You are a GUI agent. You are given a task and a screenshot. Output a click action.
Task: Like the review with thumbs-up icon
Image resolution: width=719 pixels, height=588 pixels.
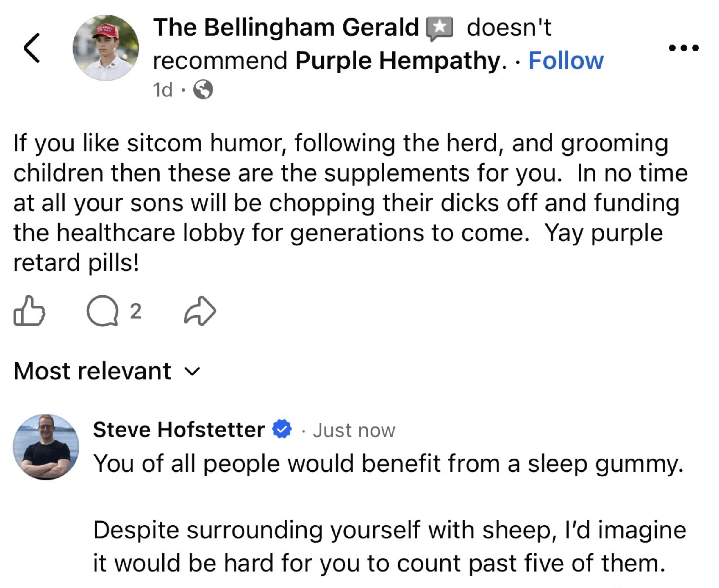click(x=29, y=311)
